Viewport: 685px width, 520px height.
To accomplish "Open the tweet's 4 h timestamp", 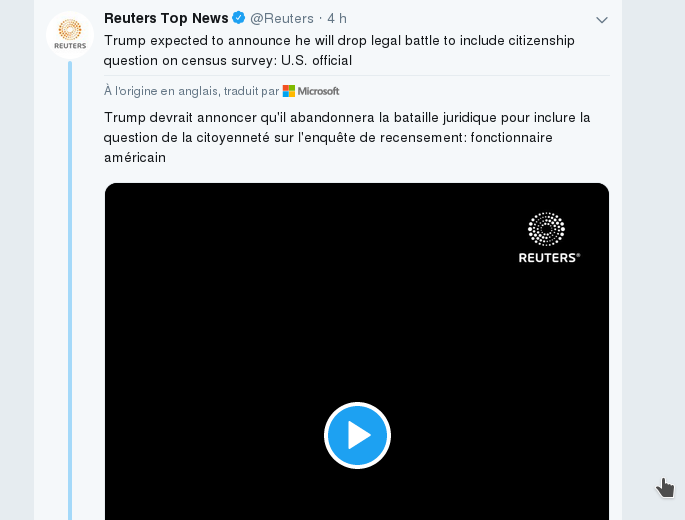I will (337, 18).
